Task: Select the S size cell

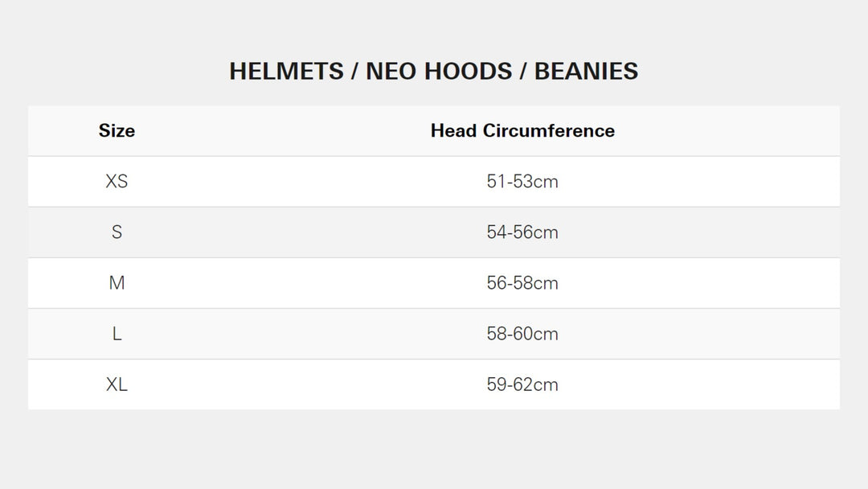Action: pos(117,232)
